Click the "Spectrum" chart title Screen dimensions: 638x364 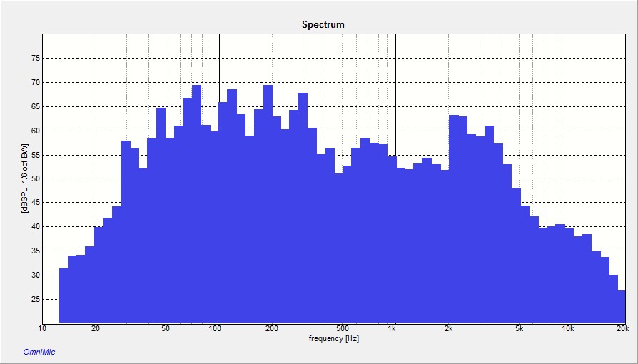pyautogui.click(x=323, y=24)
